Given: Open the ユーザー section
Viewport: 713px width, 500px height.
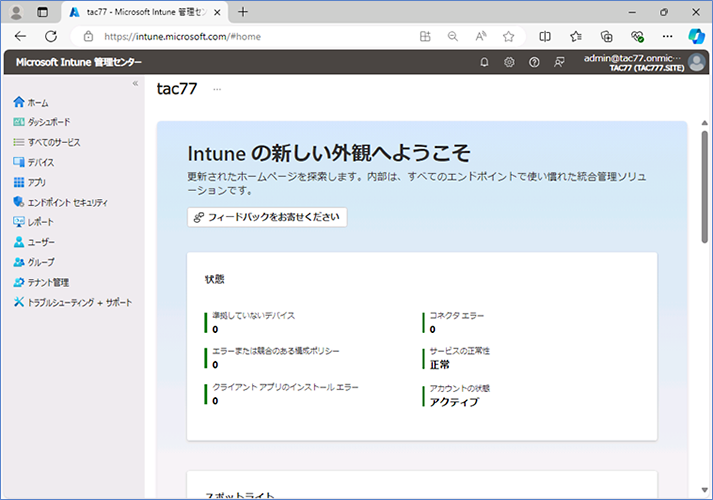Looking at the screenshot, I should tap(34, 242).
